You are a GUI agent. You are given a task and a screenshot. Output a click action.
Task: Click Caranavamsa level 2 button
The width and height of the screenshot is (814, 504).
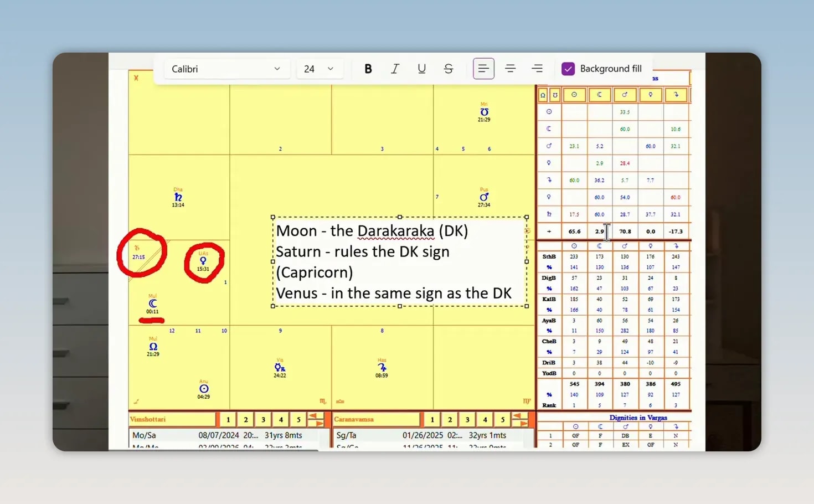click(x=450, y=420)
